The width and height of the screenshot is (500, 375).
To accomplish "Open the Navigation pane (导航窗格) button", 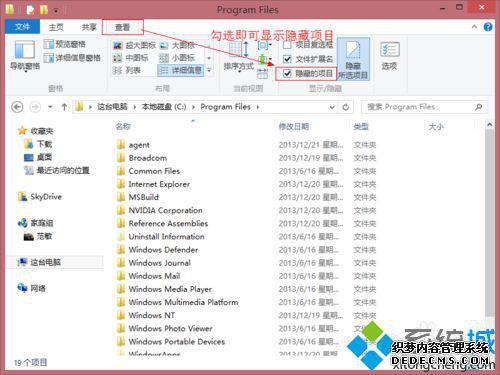I will (25, 55).
